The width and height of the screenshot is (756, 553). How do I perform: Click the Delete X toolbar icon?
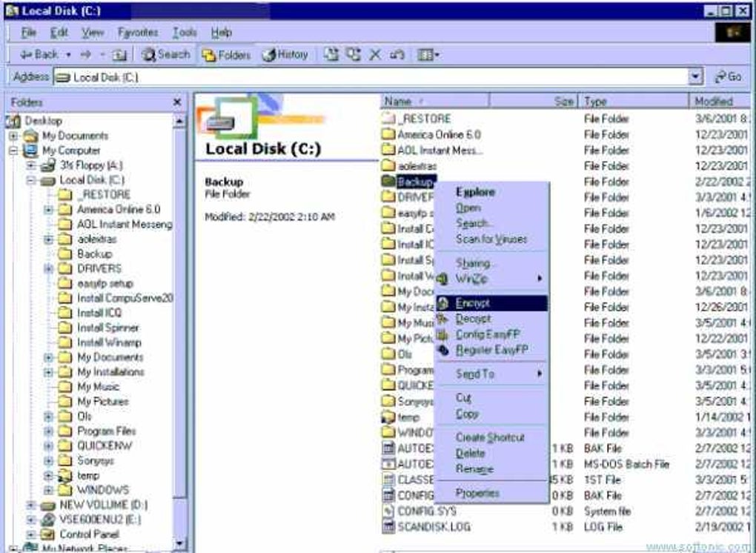(374, 55)
